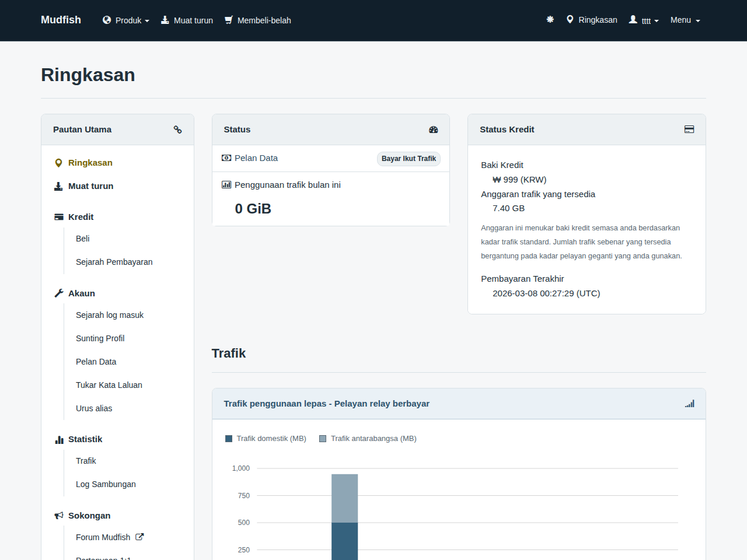Image resolution: width=747 pixels, height=560 pixels.
Task: Go to Ringkasan in top navbar
Action: (592, 20)
